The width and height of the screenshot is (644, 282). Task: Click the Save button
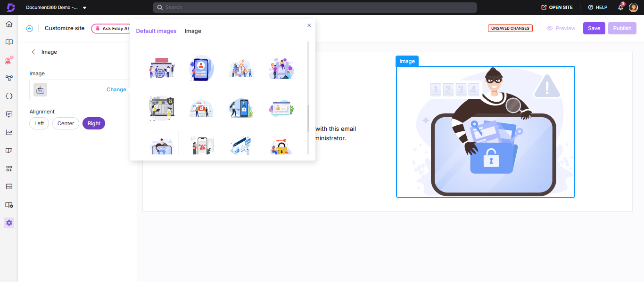click(594, 28)
